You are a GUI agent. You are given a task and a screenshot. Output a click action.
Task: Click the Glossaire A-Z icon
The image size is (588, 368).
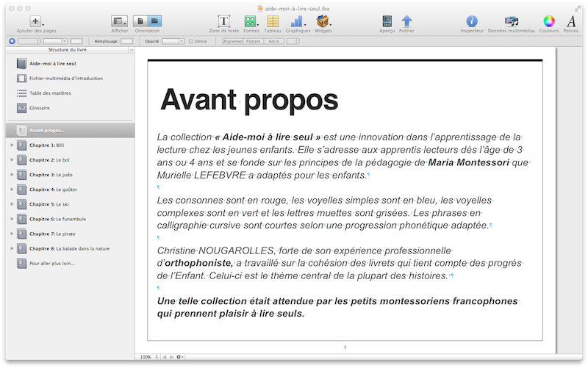(22, 108)
